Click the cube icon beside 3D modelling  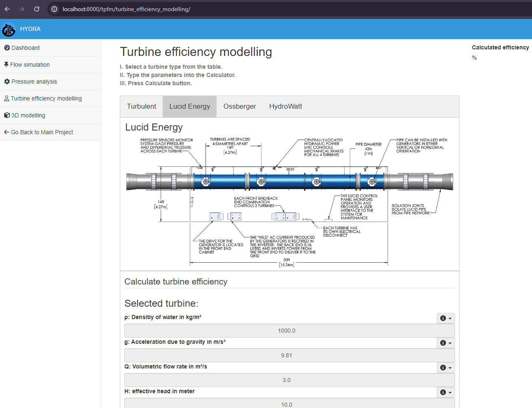coord(7,115)
